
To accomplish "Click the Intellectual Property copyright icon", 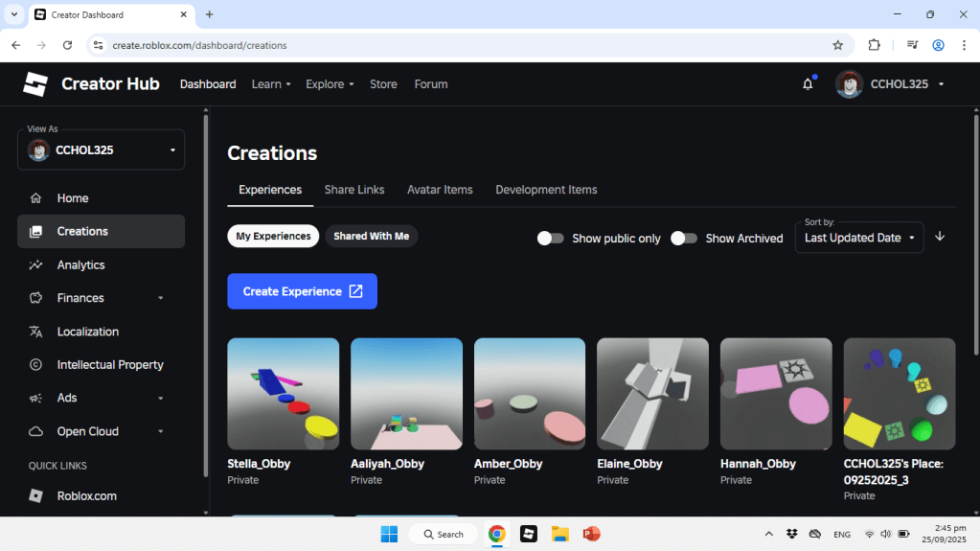I will (x=36, y=365).
